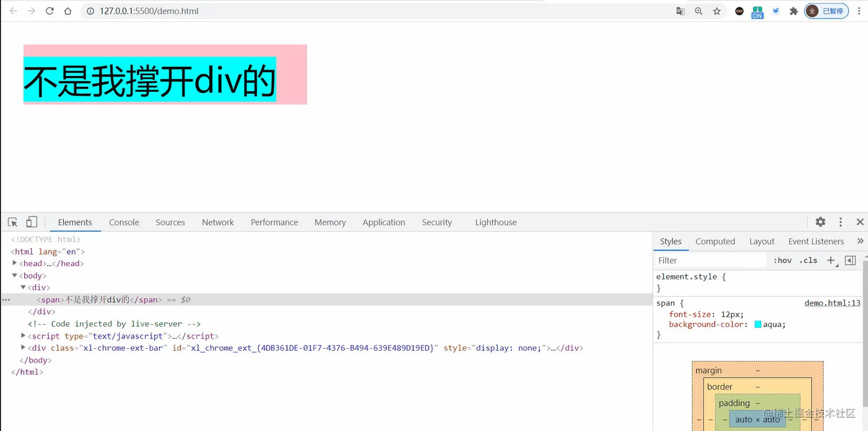Image resolution: width=868 pixels, height=431 pixels.
Task: Open the Sources tab
Action: (170, 222)
